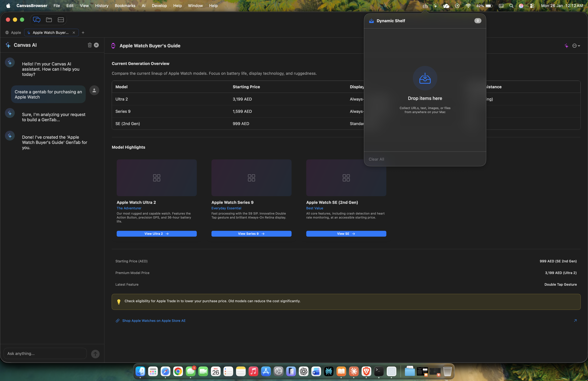Viewport: 588px width, 381px height.
Task: Open the Develop menu
Action: point(159,6)
